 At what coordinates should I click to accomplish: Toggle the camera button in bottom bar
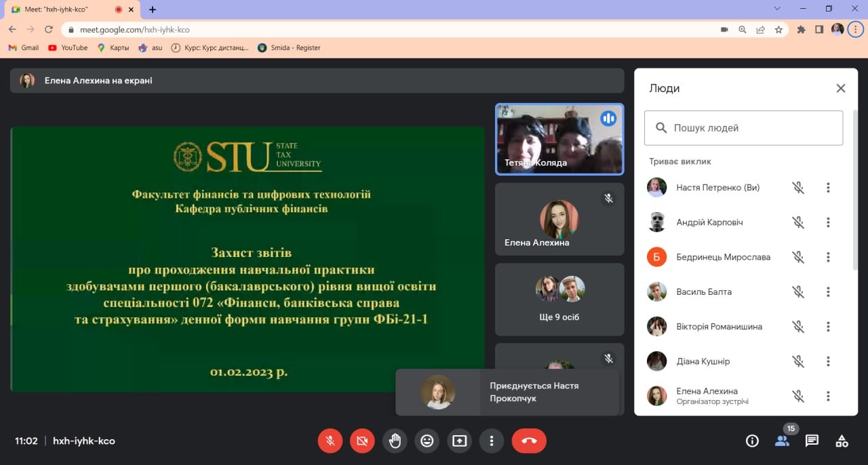pos(362,441)
